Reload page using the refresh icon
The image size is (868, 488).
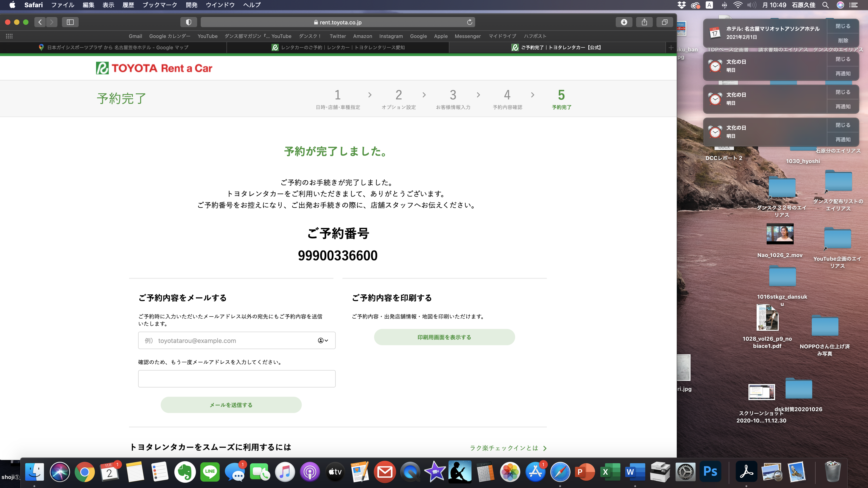click(x=469, y=22)
